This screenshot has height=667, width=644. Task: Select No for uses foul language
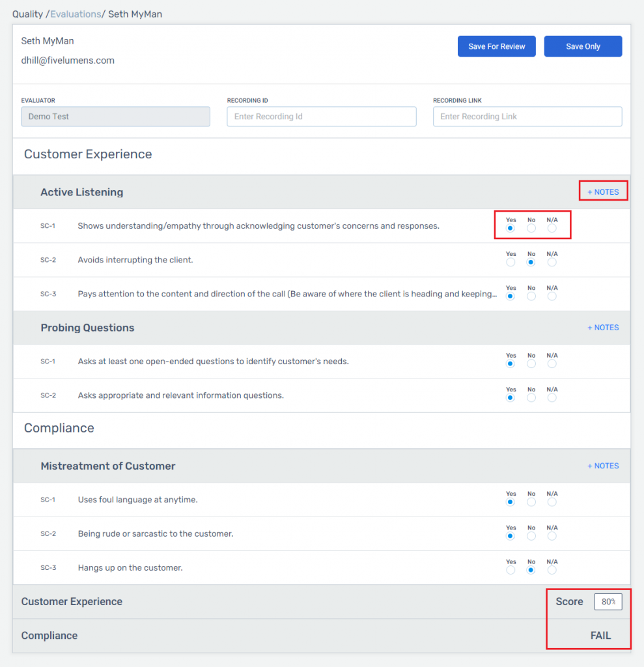tap(531, 502)
